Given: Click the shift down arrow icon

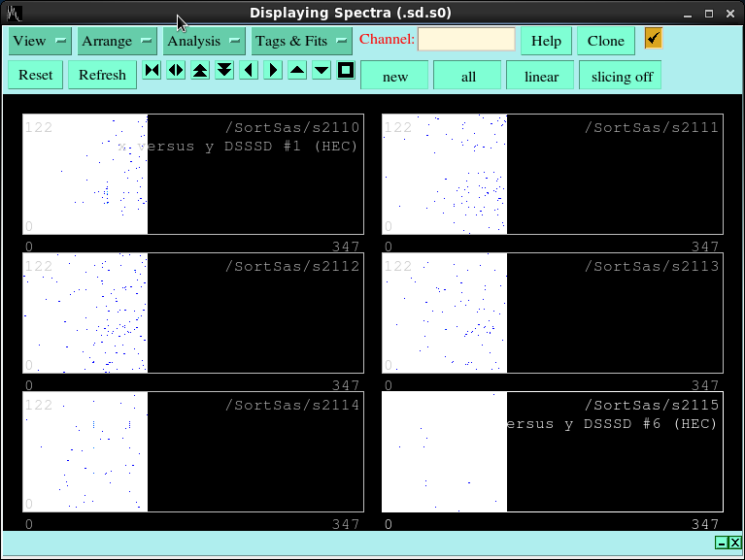Looking at the screenshot, I should [322, 70].
